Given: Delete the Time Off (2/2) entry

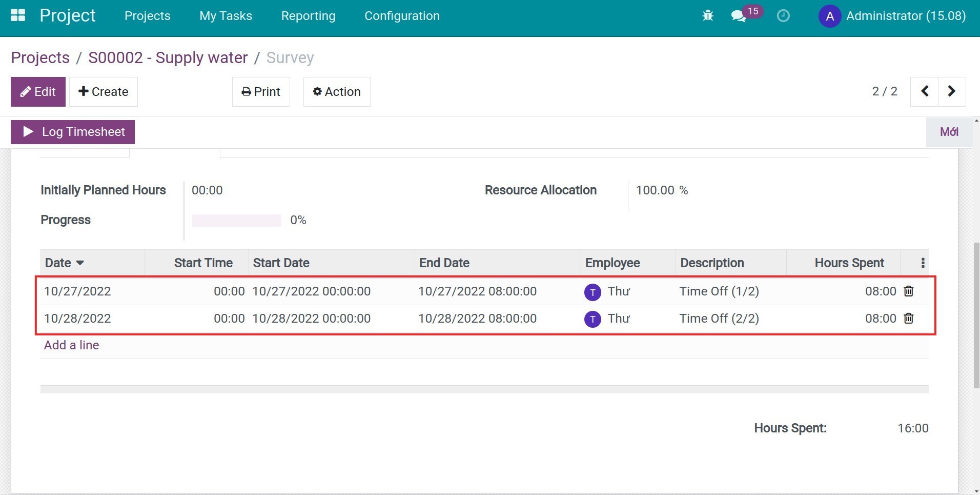Looking at the screenshot, I should coord(908,318).
